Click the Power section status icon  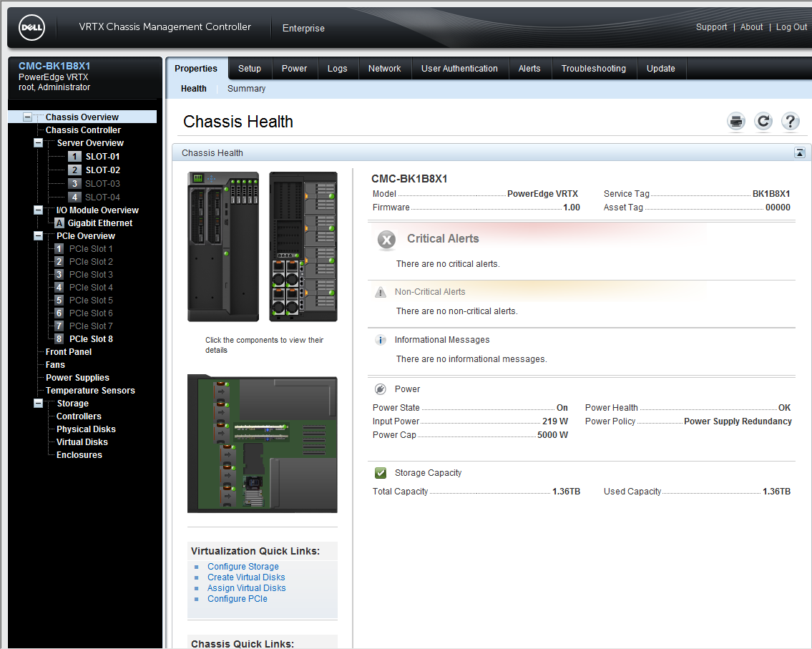pyautogui.click(x=379, y=389)
